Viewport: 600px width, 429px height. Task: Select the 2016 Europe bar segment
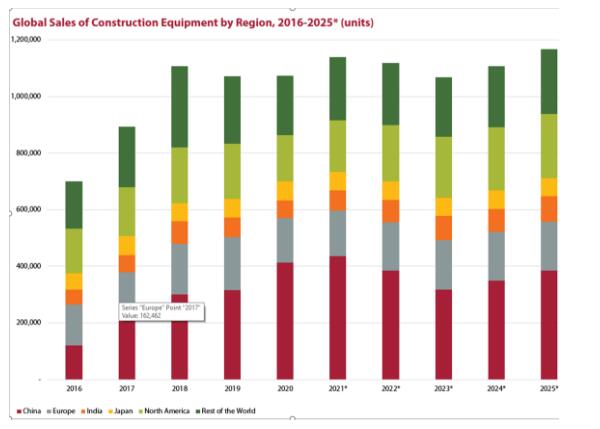tap(74, 325)
